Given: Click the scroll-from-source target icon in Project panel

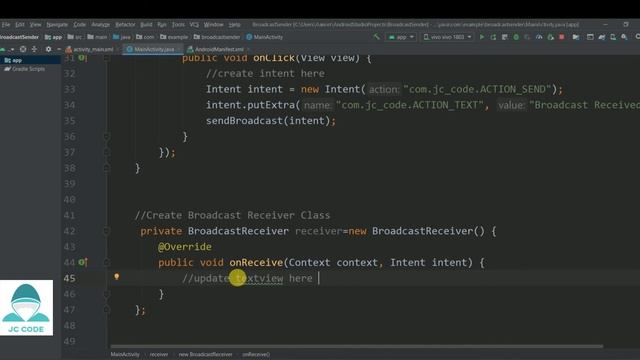Looking at the screenshot, I should [x=23, y=49].
